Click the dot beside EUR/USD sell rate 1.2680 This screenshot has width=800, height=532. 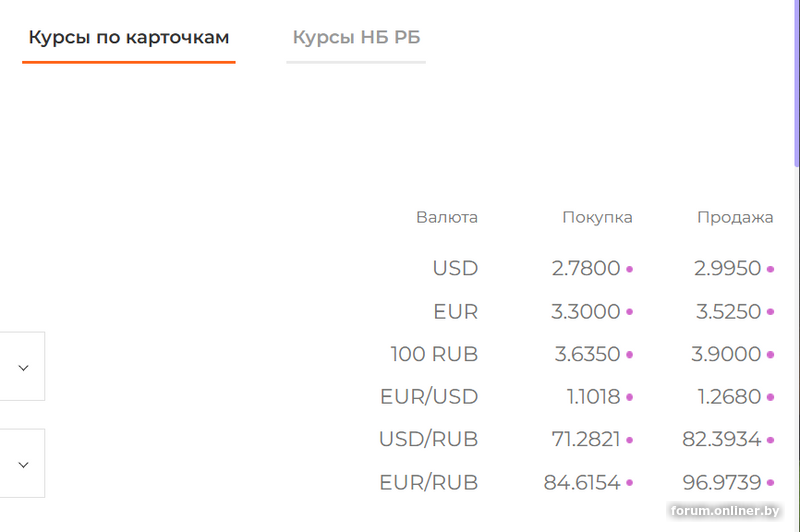point(771,398)
